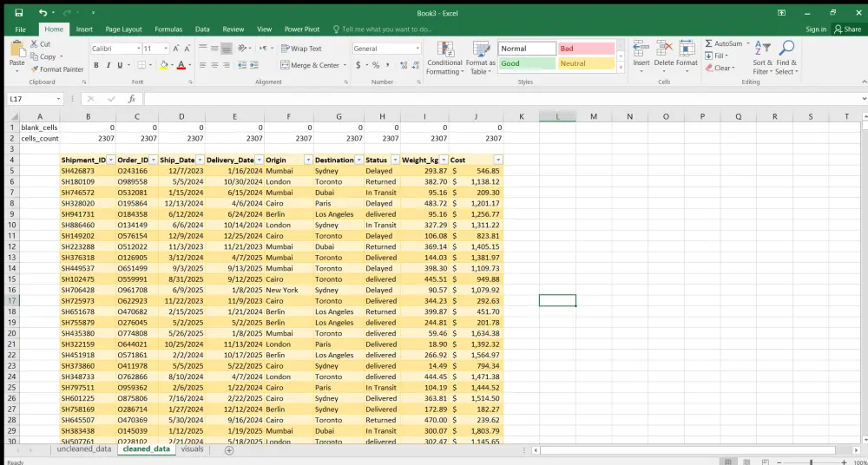Click the Share button
This screenshot has width=868, height=465.
[x=848, y=29]
